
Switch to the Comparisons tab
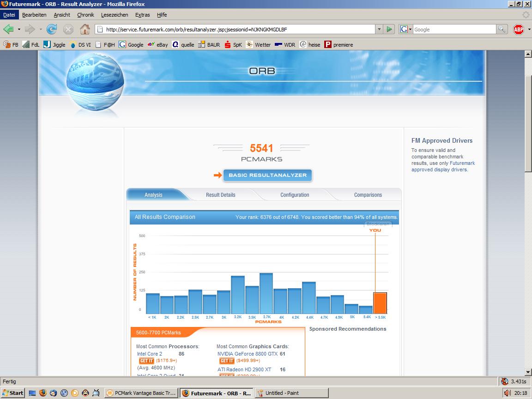pos(368,195)
